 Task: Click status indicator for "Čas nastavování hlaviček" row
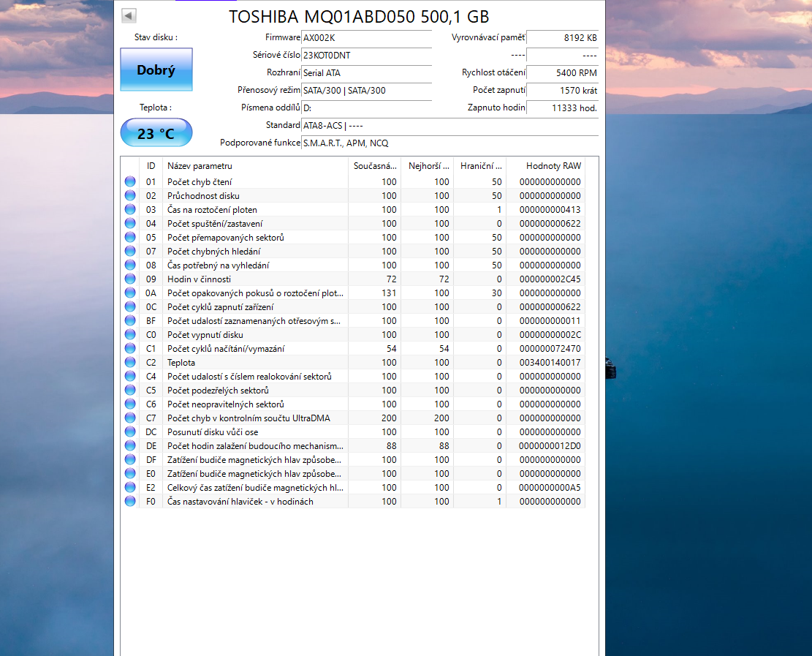(x=129, y=501)
